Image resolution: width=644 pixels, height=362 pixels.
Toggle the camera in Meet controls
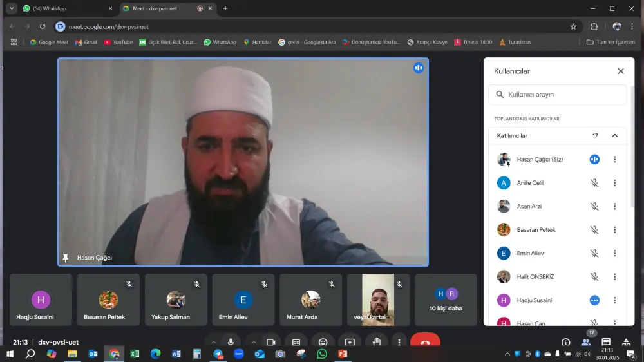click(271, 342)
